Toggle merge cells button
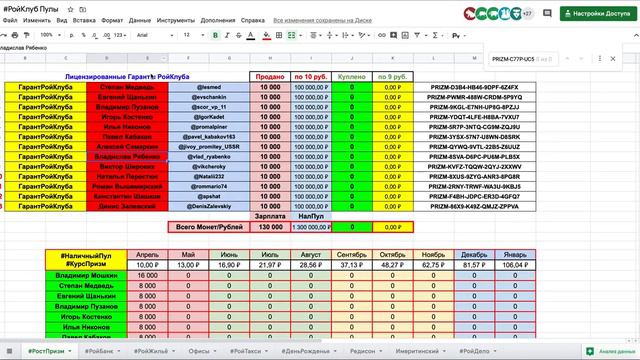Image resolution: width=640 pixels, height=360 pixels. (291, 36)
